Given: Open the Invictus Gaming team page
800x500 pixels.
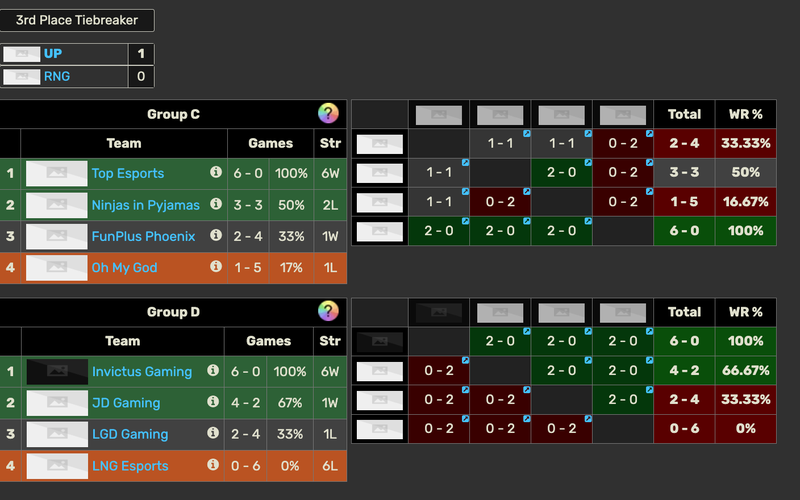Looking at the screenshot, I should (142, 371).
